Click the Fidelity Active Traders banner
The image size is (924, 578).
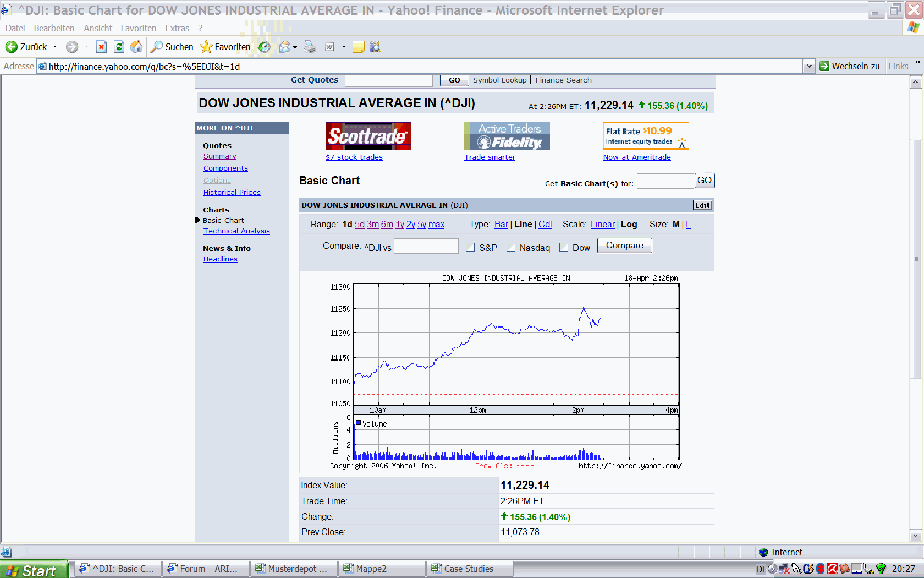[507, 136]
